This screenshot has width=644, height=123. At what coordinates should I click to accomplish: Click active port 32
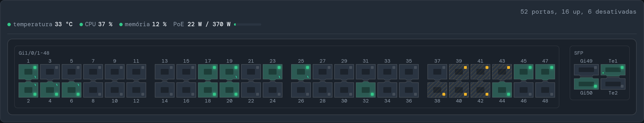coord(366,90)
